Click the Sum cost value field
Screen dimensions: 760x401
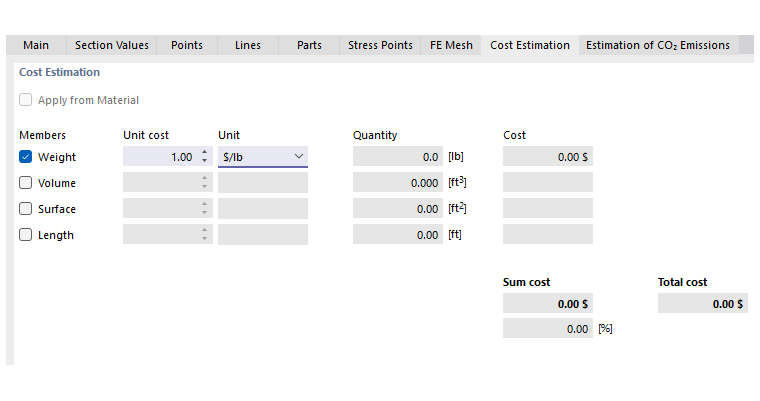(547, 303)
